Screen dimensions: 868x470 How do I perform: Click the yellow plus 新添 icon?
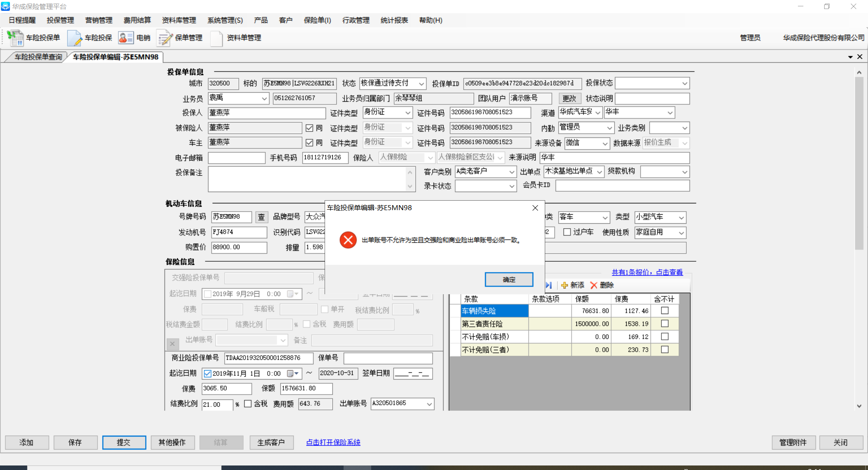pos(564,285)
